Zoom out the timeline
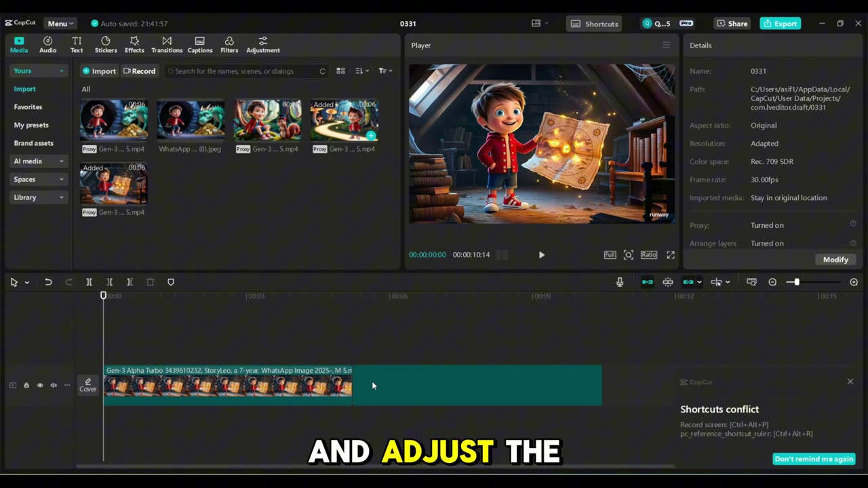 (x=772, y=282)
